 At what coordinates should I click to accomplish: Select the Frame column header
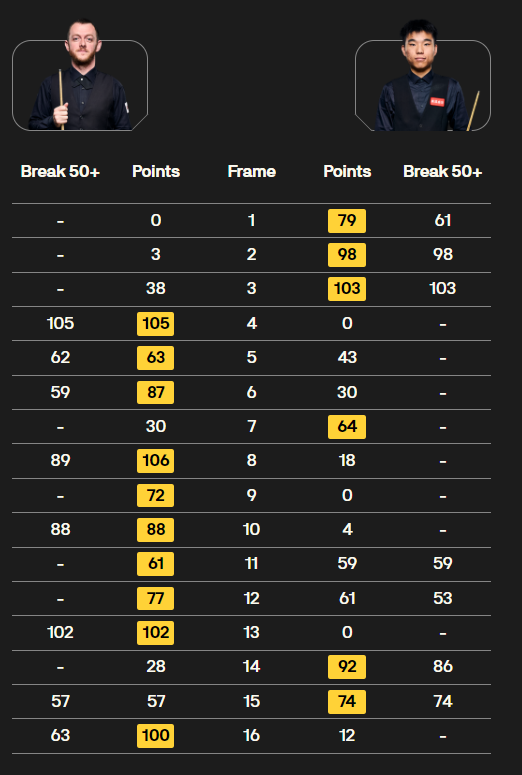pos(251,172)
